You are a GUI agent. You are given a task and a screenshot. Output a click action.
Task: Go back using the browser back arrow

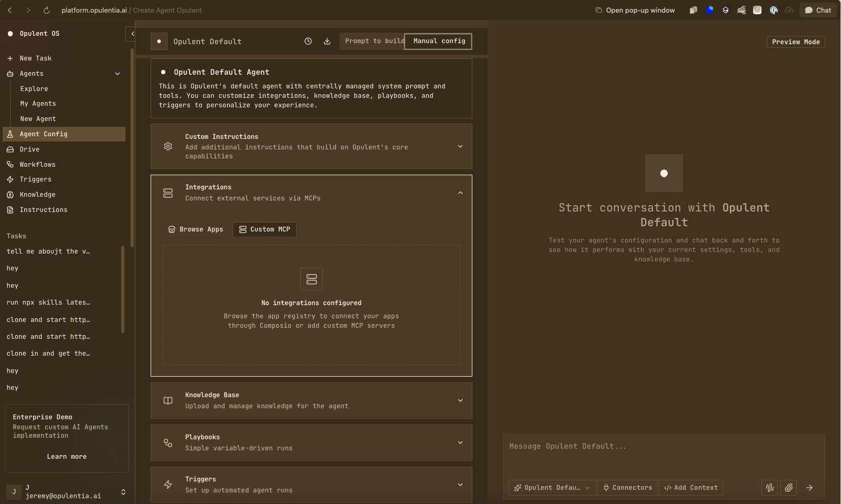point(10,10)
